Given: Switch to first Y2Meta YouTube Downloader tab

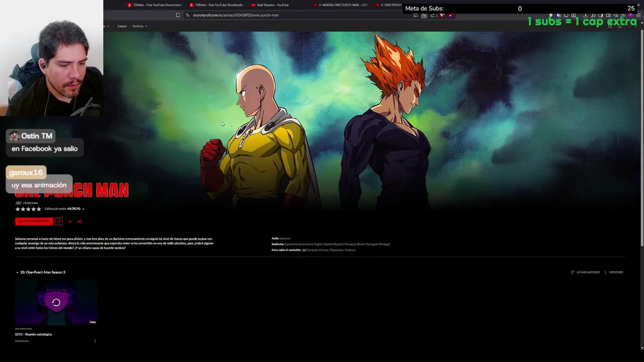Looking at the screenshot, I should (x=154, y=5).
